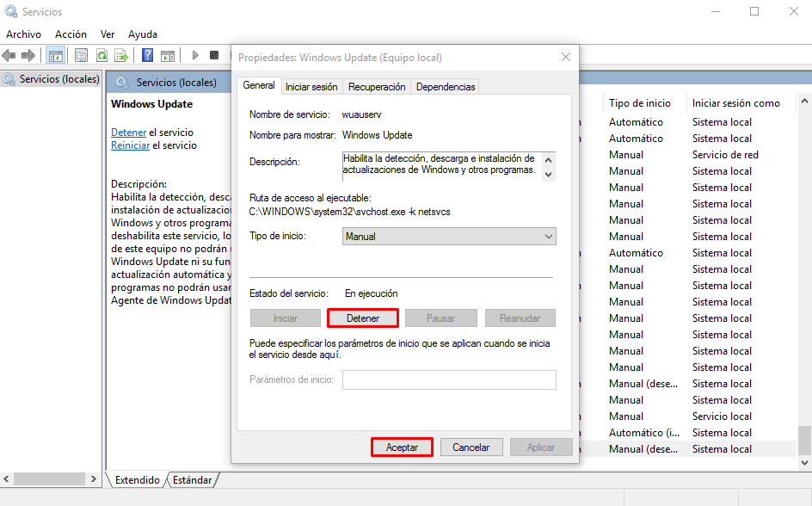This screenshot has height=506, width=812.
Task: Open the Acción menu
Action: pyautogui.click(x=71, y=34)
